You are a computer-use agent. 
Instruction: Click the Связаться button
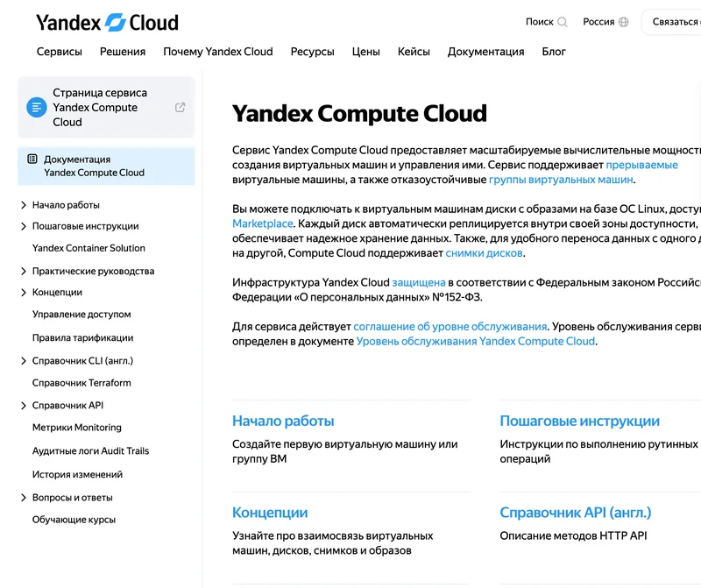(671, 22)
